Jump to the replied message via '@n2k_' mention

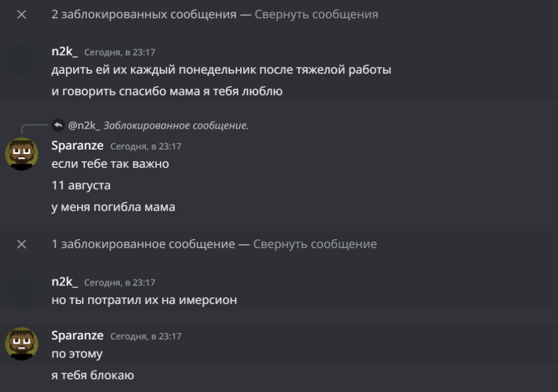pos(84,125)
